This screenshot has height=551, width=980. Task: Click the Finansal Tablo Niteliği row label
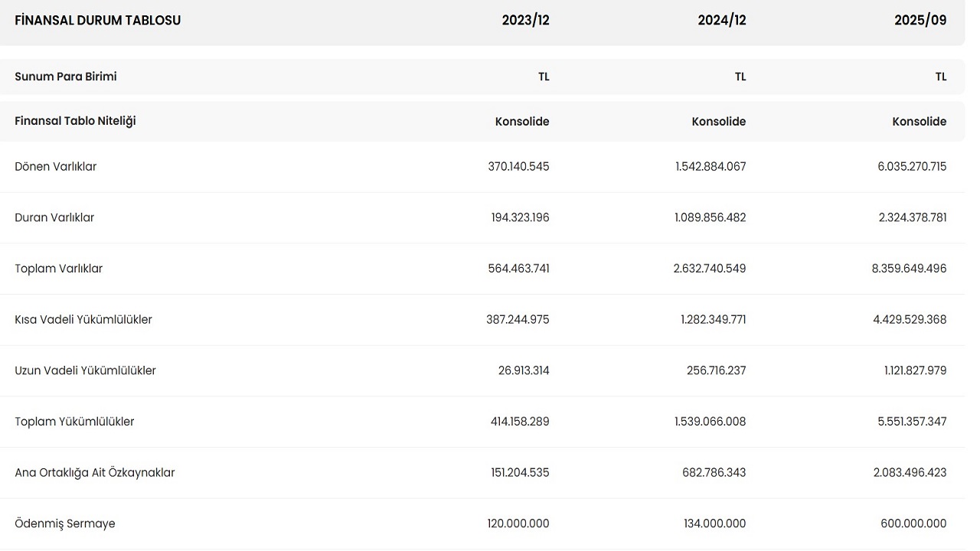[75, 121]
